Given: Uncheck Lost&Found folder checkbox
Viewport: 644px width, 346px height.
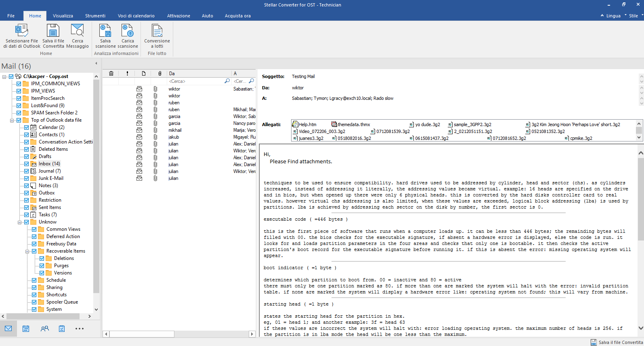Looking at the screenshot, I should pyautogui.click(x=19, y=105).
